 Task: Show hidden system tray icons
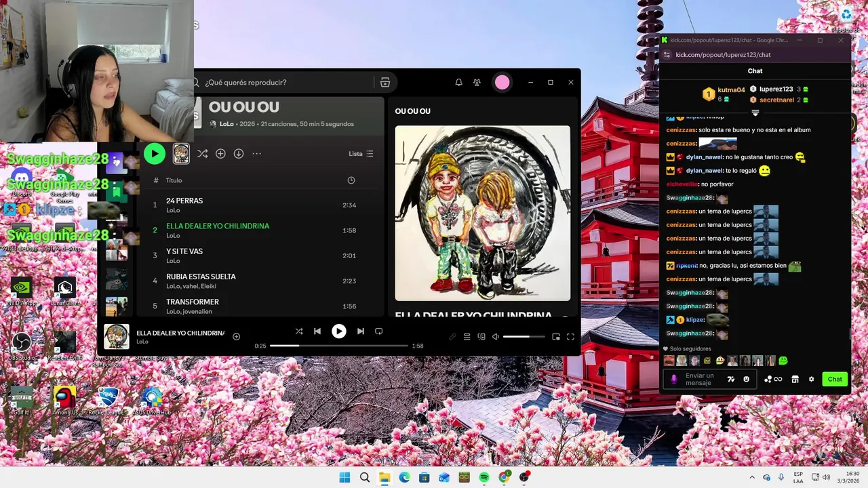point(751,477)
